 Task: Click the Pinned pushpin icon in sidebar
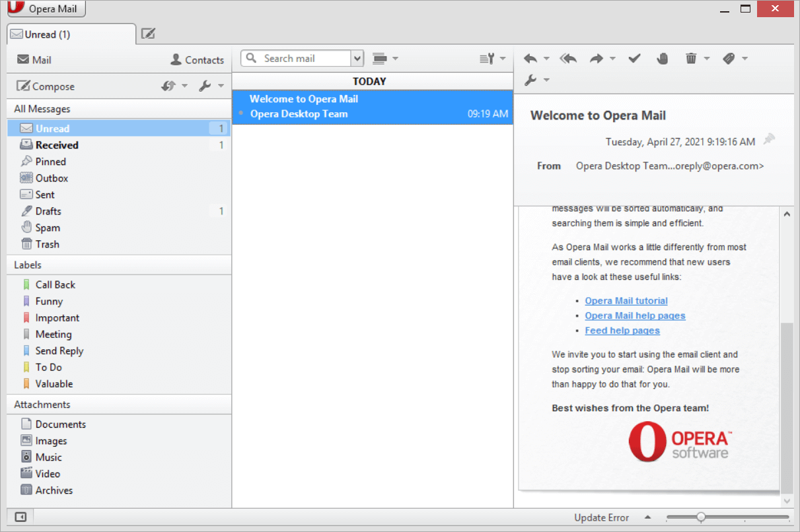tap(26, 162)
